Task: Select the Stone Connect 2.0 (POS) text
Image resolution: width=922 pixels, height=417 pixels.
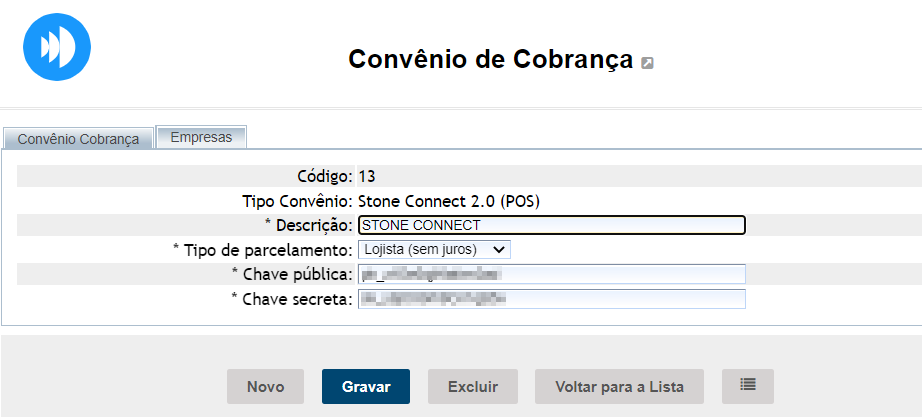Action: [x=449, y=201]
